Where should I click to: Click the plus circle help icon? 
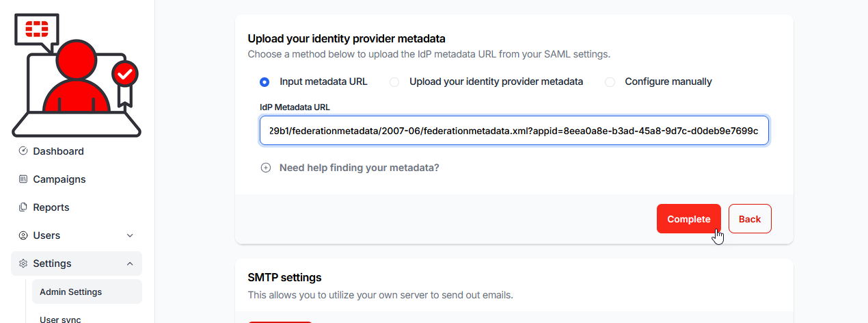click(x=266, y=168)
